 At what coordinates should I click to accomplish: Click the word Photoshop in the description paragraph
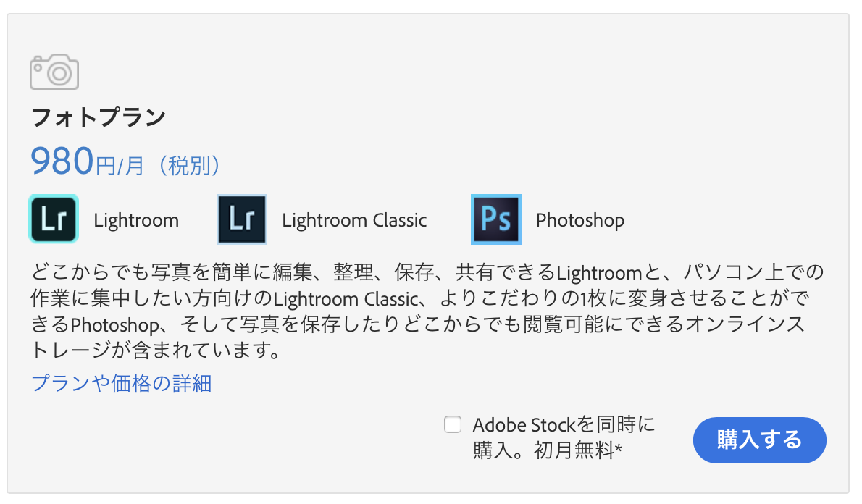pos(115,325)
